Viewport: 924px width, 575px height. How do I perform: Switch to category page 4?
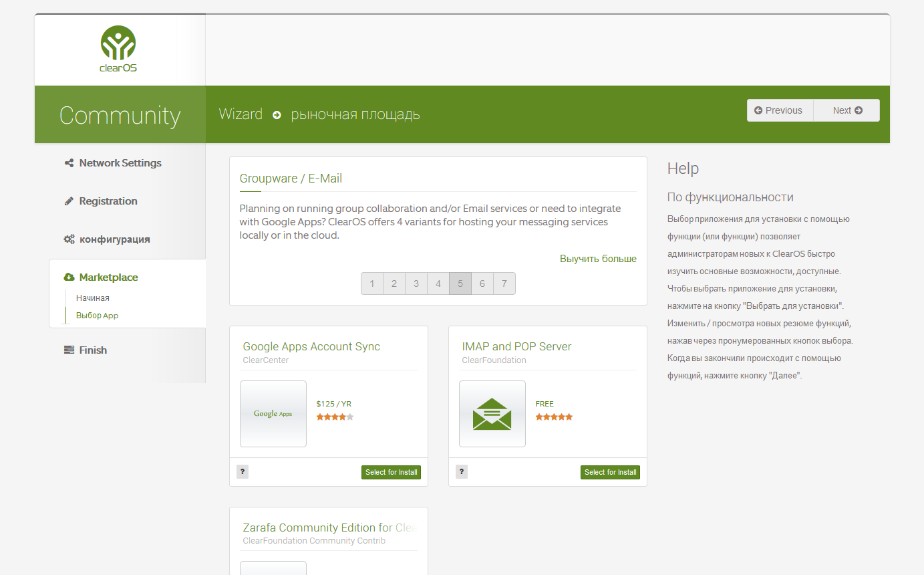tap(438, 283)
